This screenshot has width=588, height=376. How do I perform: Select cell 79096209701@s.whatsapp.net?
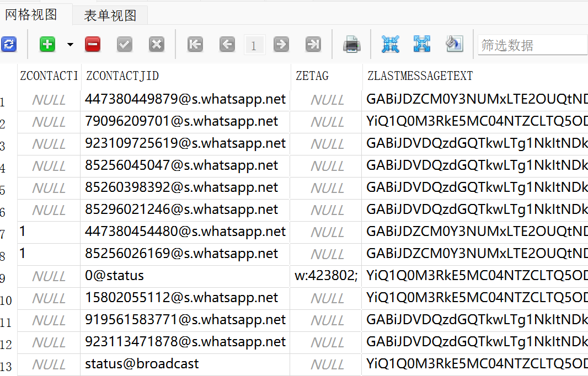[x=185, y=122]
